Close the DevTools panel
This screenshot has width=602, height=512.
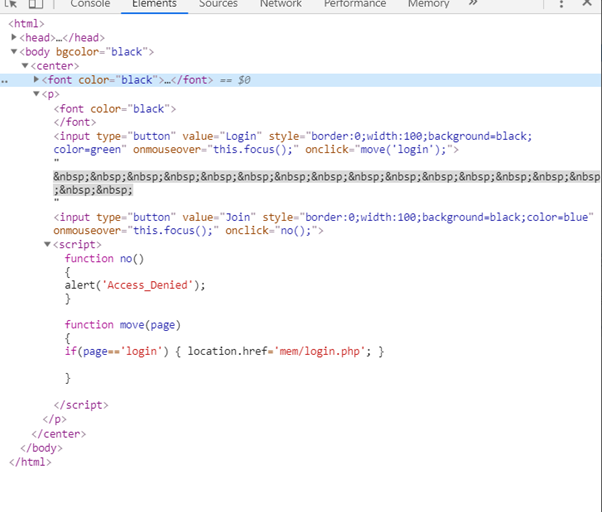tap(587, 3)
